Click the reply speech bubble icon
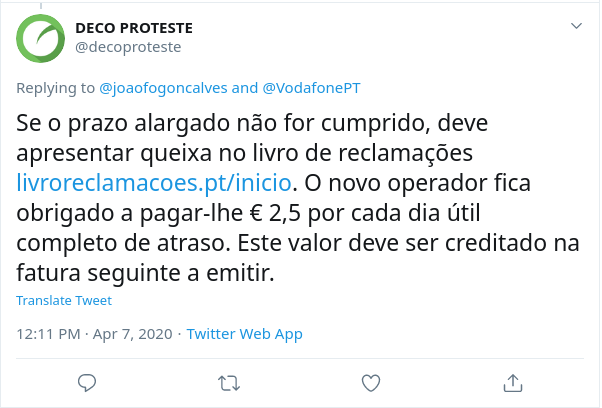 (87, 383)
